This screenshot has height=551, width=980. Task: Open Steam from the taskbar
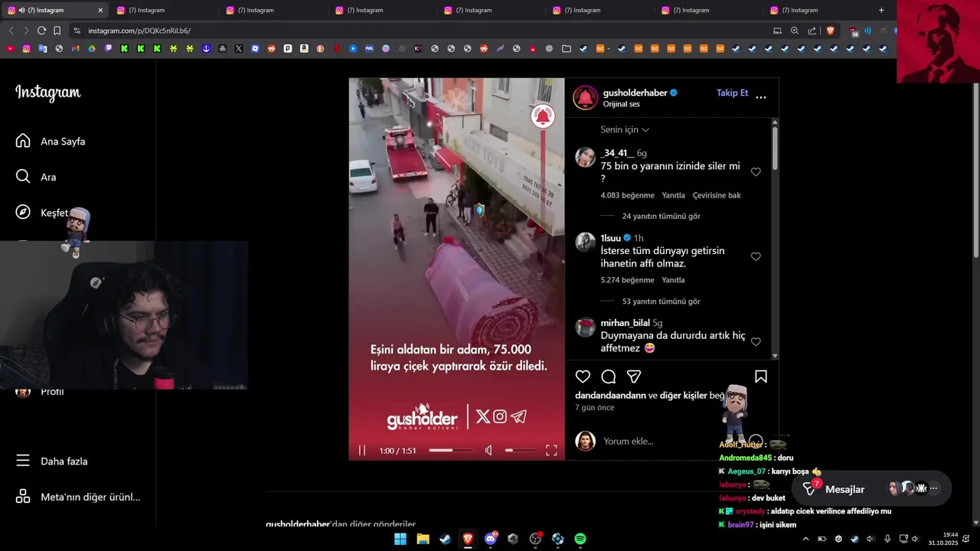coord(446,539)
